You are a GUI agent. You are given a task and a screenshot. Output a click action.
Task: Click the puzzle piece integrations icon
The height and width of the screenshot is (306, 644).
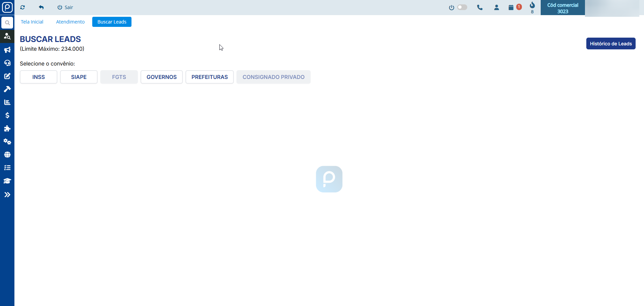click(7, 129)
